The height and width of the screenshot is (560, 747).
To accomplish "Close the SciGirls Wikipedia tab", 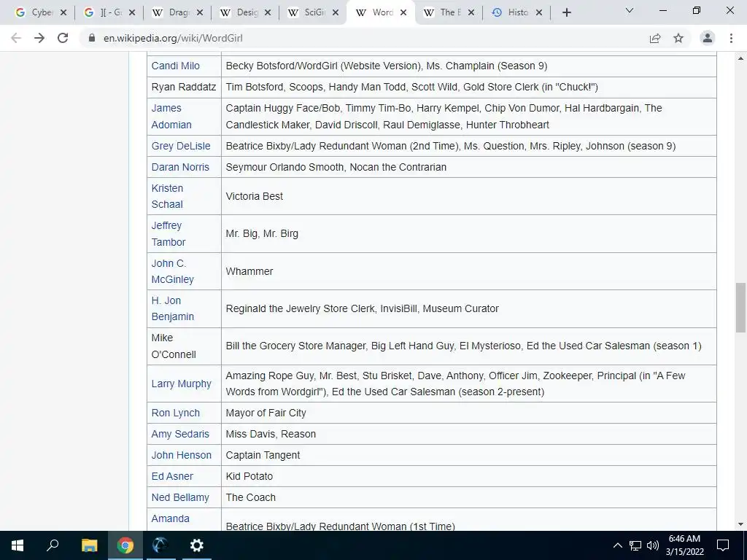I will (x=336, y=13).
